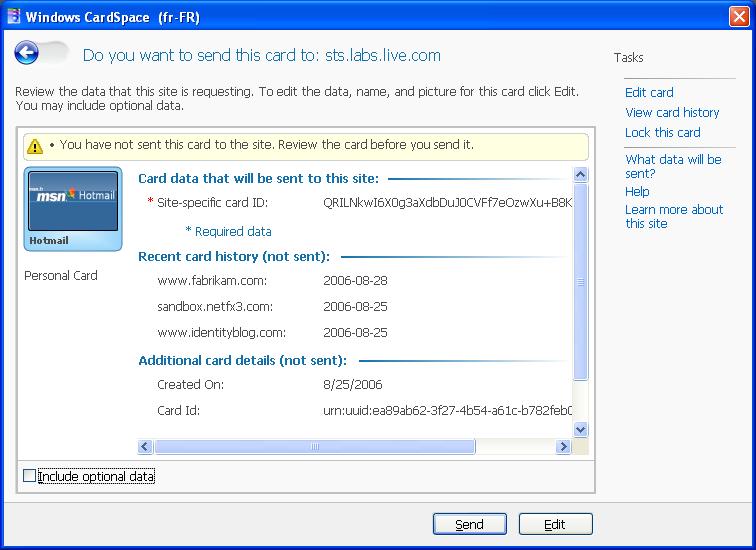
Task: Select the Hotmail card thumbnail
Action: (x=73, y=209)
